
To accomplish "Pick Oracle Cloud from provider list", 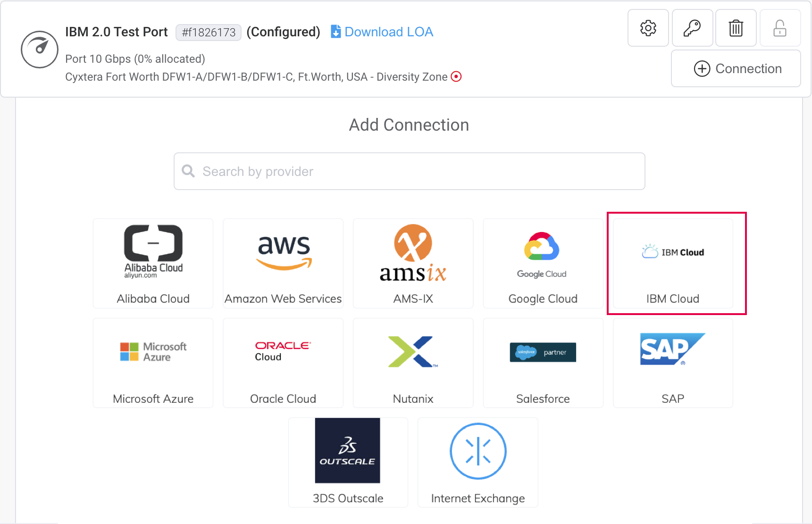I will (x=283, y=363).
